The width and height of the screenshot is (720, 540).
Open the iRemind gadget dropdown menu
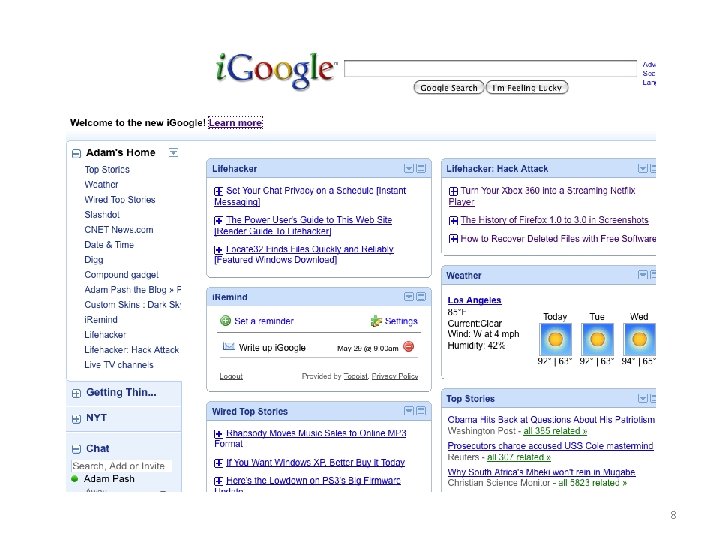tap(409, 297)
